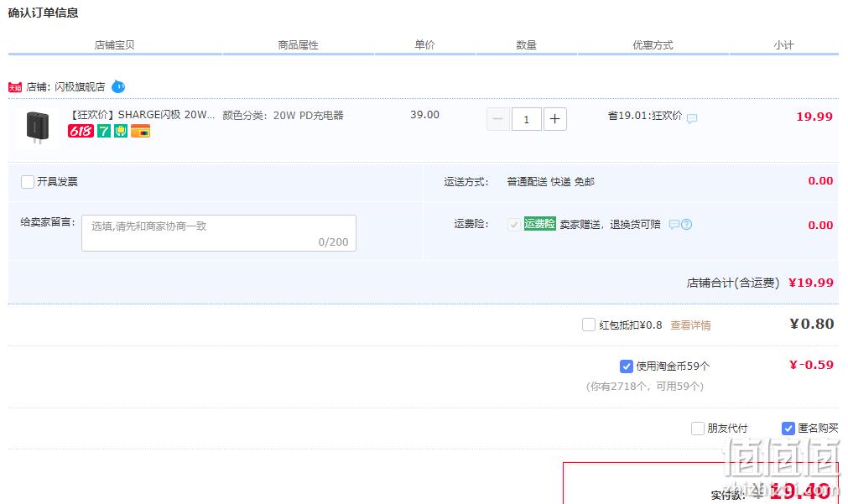Open the 查看详情 red packet link
The image size is (848, 504).
pyautogui.click(x=690, y=325)
